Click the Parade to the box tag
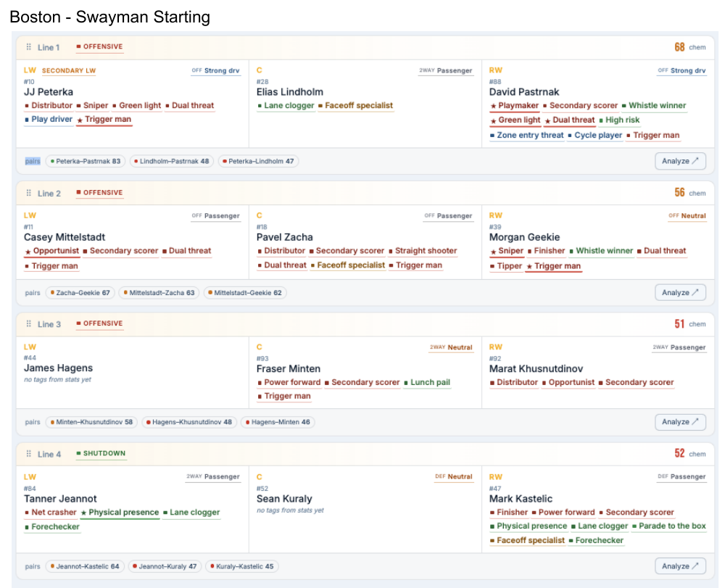This screenshot has width=725, height=588. point(669,526)
